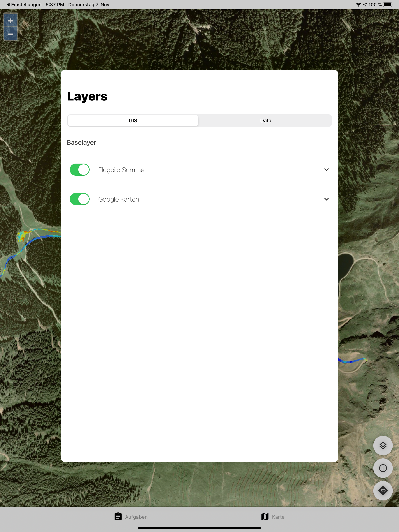Click the Flugbild Sommer label
399x532 pixels.
click(122, 170)
